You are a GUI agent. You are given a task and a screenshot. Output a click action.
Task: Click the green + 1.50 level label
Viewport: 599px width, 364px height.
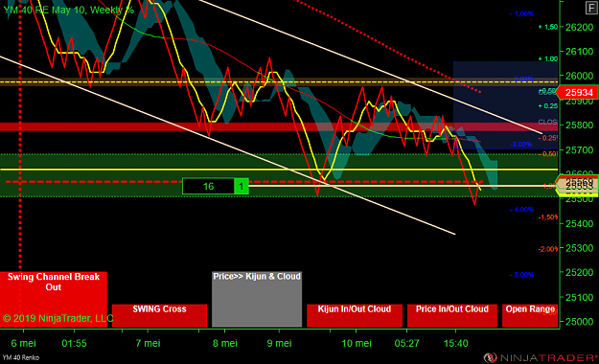point(548,27)
